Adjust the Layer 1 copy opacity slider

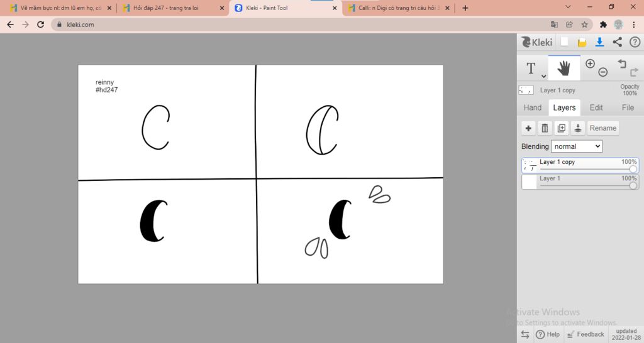633,169
